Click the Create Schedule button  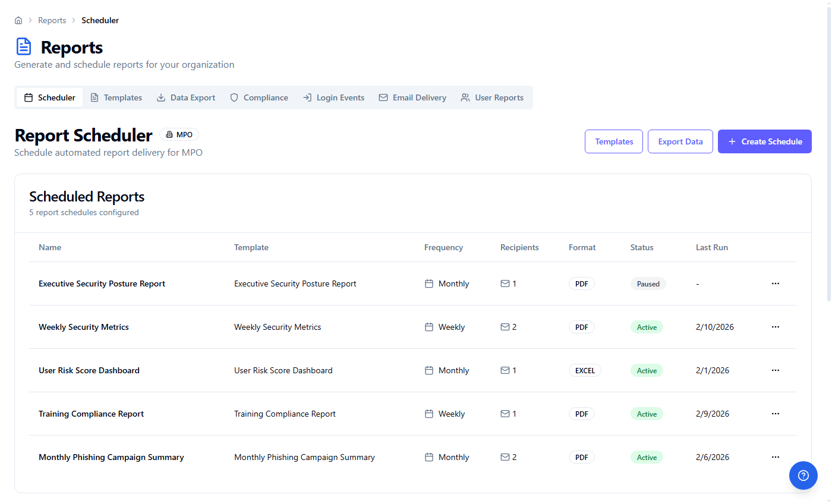765,141
